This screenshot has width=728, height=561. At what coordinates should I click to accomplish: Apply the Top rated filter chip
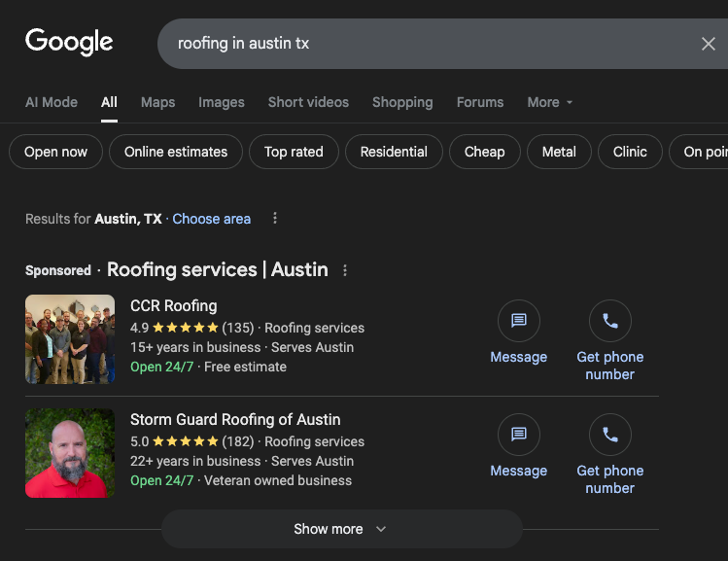click(294, 152)
